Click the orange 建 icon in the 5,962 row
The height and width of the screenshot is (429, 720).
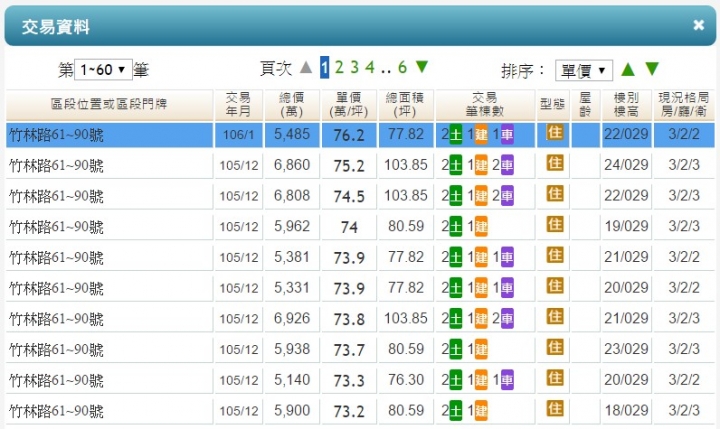[481, 227]
